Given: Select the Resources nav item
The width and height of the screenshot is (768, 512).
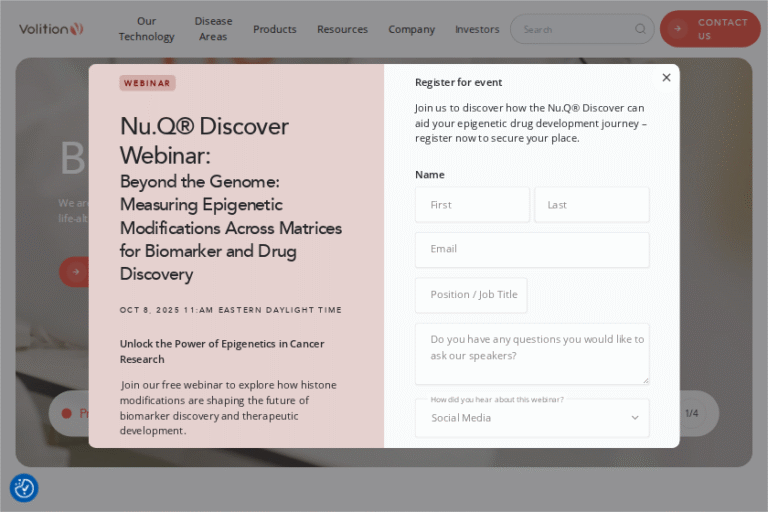Looking at the screenshot, I should click(342, 29).
